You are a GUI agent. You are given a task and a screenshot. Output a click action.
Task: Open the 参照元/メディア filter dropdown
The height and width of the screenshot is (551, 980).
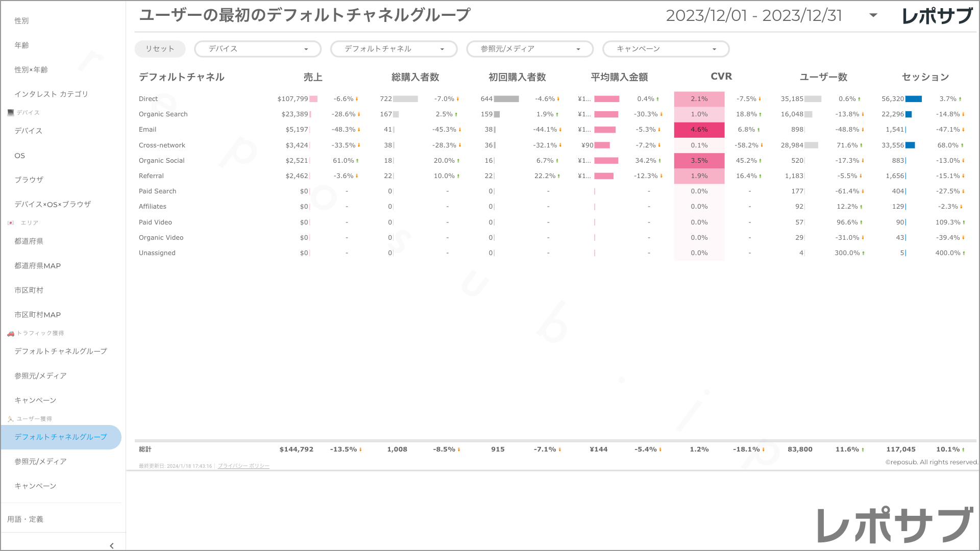point(529,49)
